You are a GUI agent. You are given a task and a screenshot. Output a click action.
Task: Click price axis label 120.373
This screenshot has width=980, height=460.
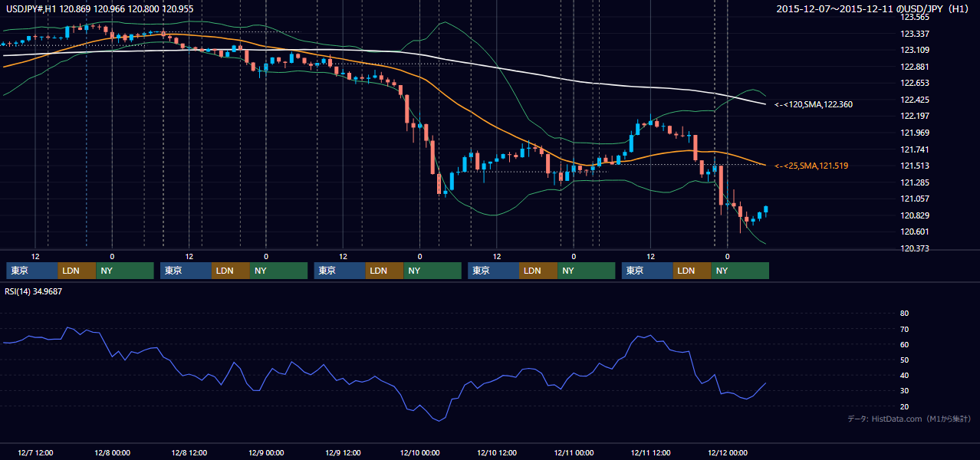(x=915, y=249)
